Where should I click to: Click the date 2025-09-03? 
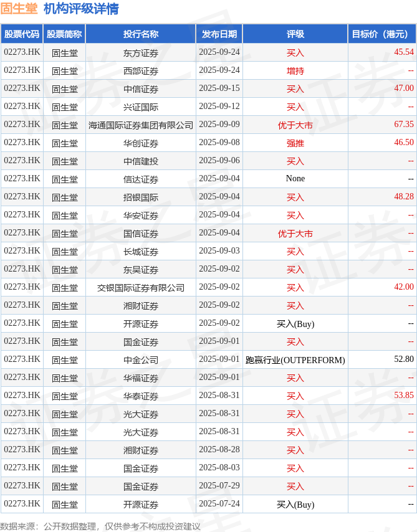(x=219, y=250)
